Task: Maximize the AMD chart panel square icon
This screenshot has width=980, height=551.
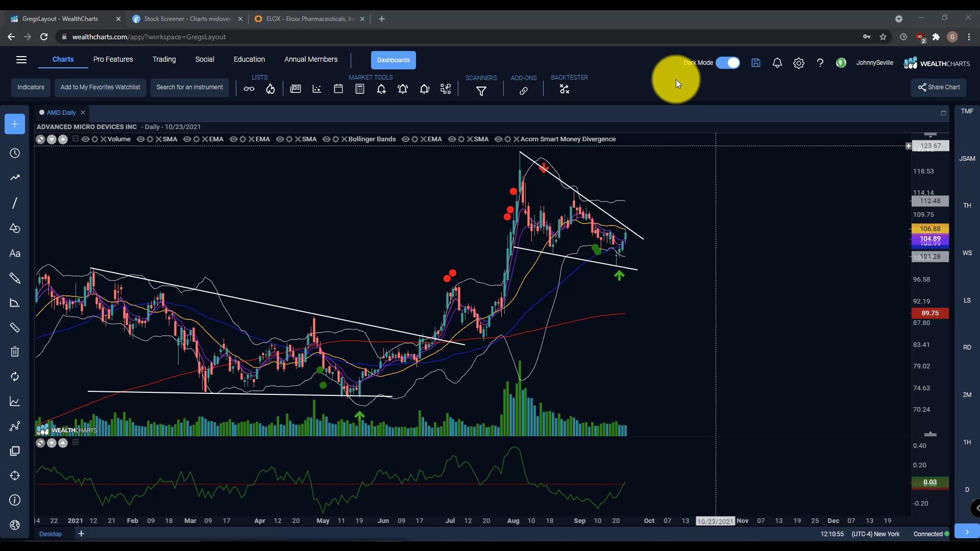Action: coord(943,113)
